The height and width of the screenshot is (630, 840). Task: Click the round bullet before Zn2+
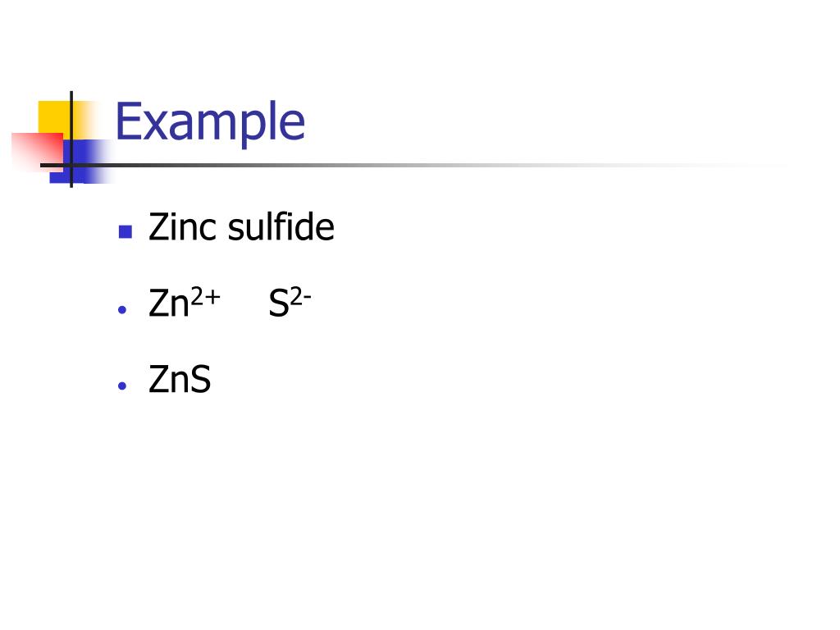pos(122,309)
